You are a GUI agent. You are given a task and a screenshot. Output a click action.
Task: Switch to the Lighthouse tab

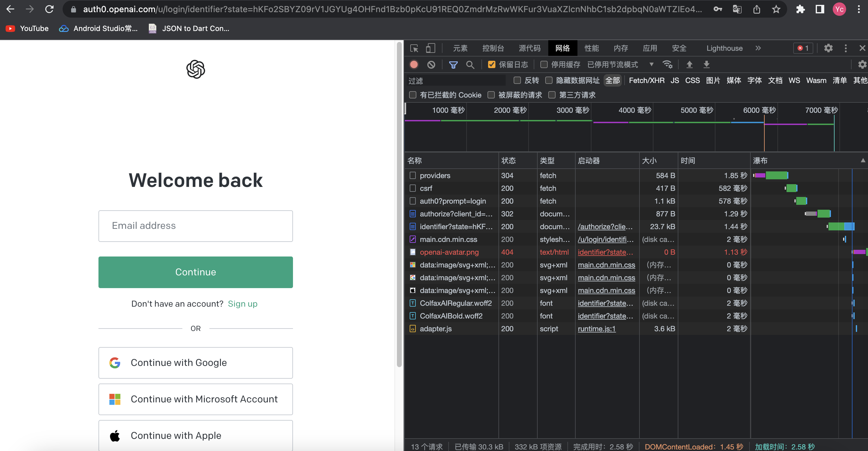(x=724, y=48)
